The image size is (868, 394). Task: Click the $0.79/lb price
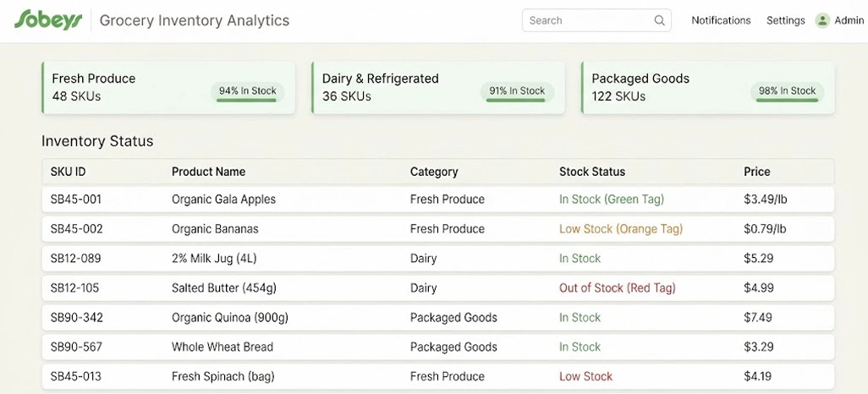(766, 228)
